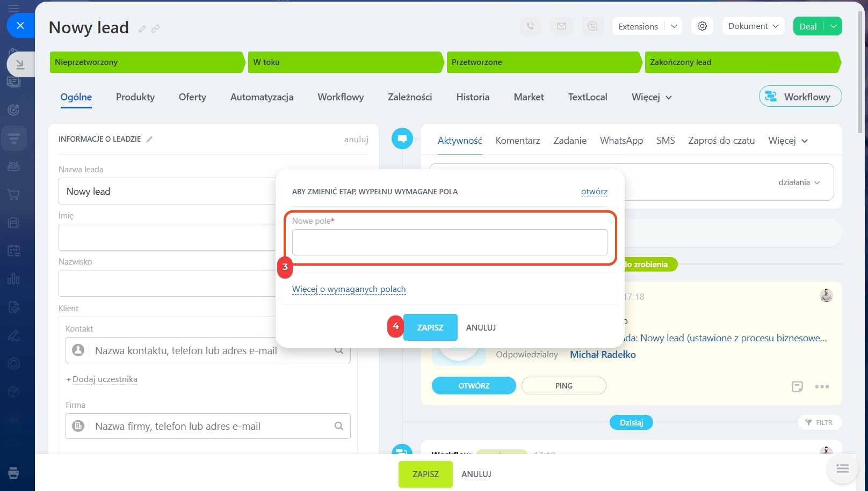Click note icon on activity card

click(x=797, y=386)
